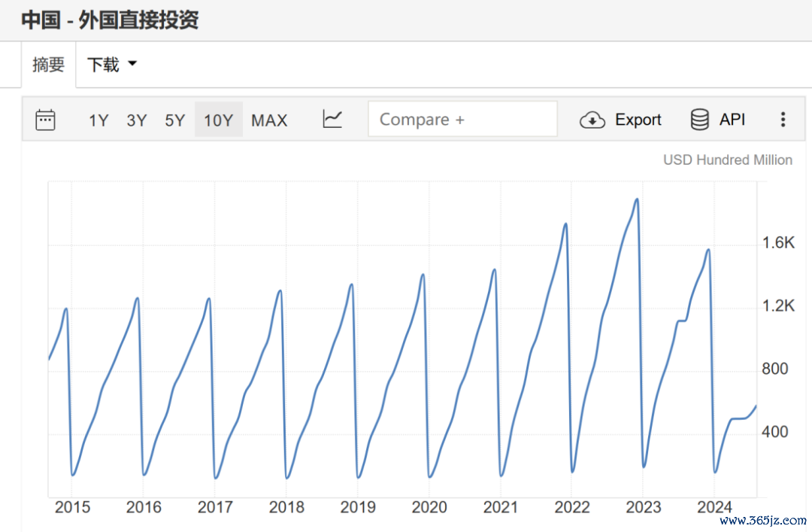Click the 1.2K y-axis label

(778, 306)
